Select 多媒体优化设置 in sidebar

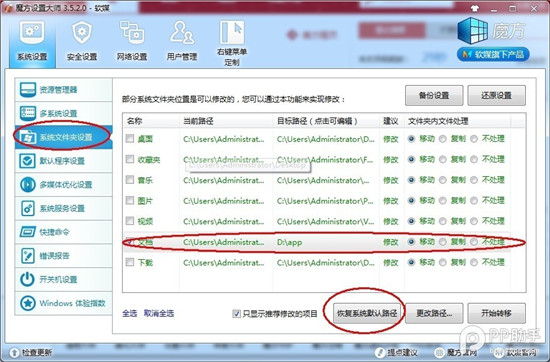pyautogui.click(x=63, y=185)
